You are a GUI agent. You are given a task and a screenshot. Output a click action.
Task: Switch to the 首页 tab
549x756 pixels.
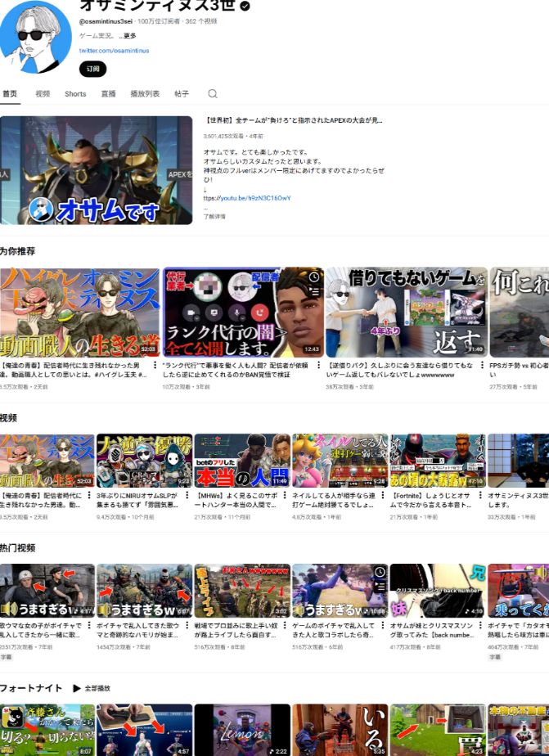(x=10, y=93)
